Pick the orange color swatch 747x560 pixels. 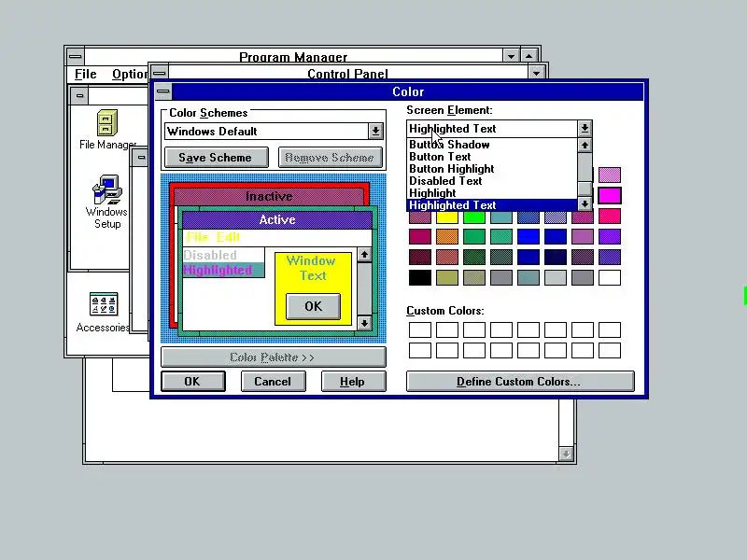pyautogui.click(x=447, y=237)
